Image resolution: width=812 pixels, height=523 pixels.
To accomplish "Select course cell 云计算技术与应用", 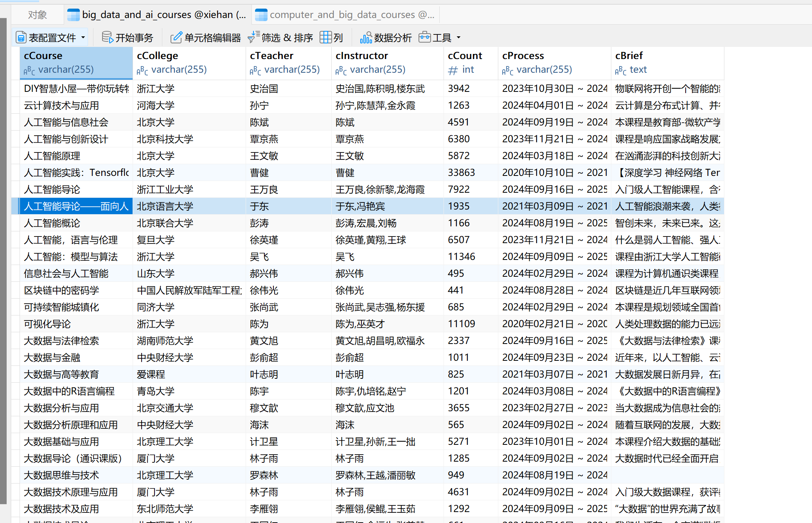I will (76, 106).
